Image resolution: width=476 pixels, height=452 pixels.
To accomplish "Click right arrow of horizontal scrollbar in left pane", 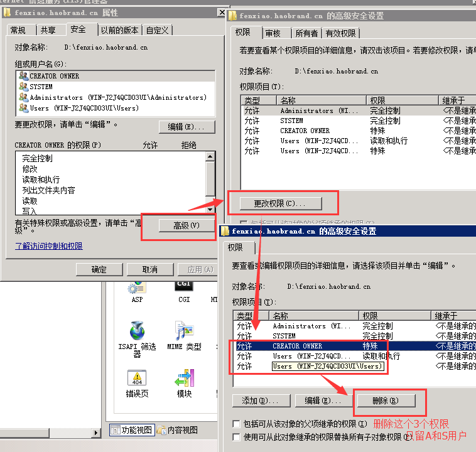I will point(96,433).
